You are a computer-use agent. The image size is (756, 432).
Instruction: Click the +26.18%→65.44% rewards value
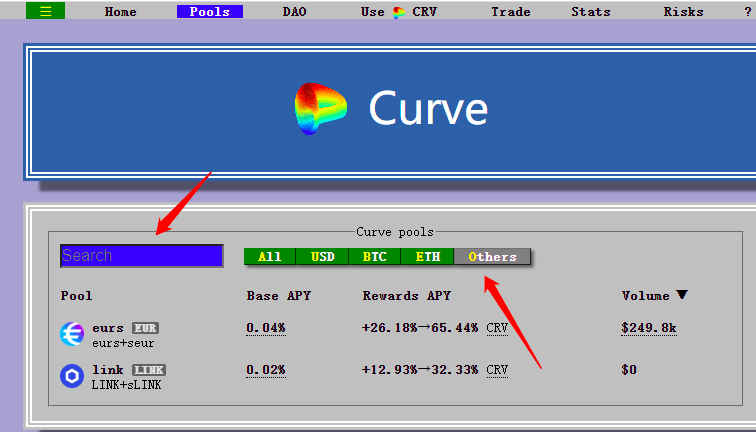point(420,328)
